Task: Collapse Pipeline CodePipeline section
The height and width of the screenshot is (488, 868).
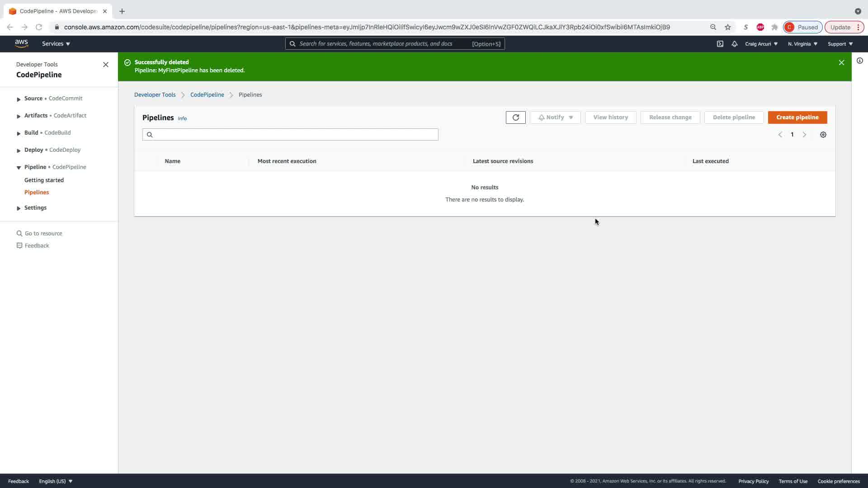Action: 19,168
